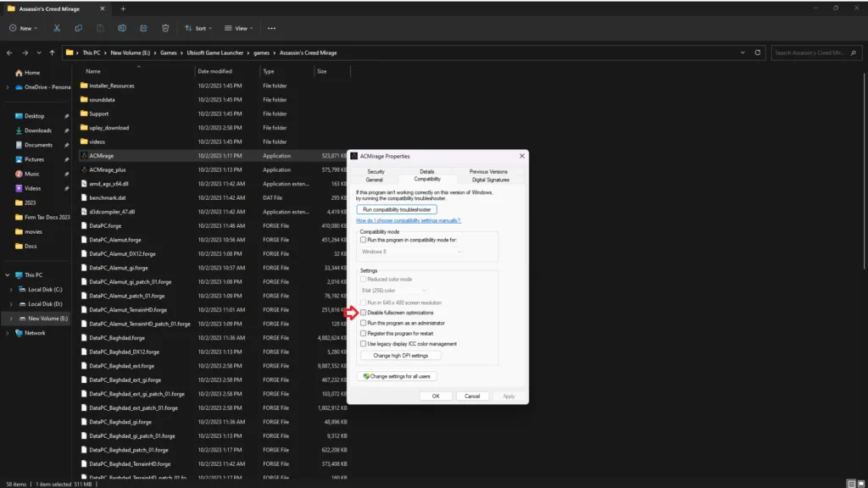Click Ubisoft Game Launcher in breadcrumb path

[x=214, y=53]
